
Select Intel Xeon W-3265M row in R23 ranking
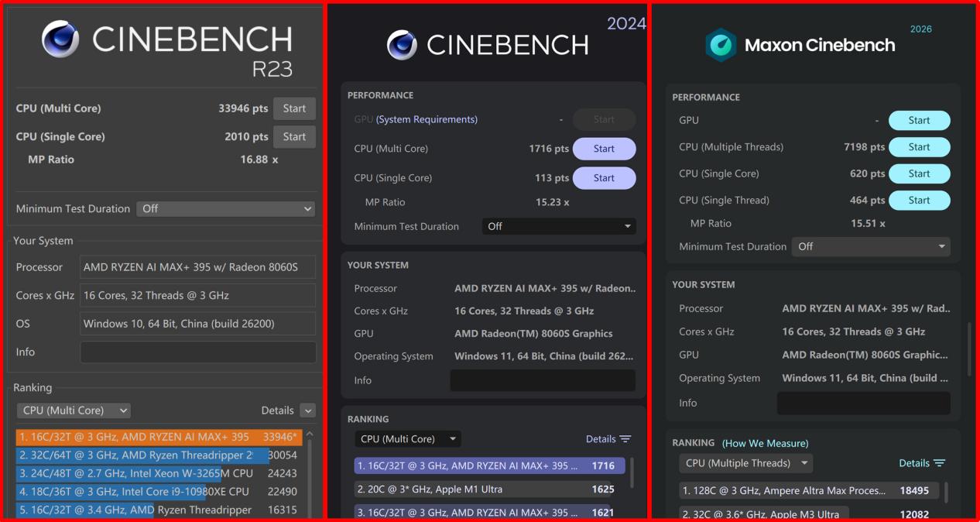[x=159, y=473]
